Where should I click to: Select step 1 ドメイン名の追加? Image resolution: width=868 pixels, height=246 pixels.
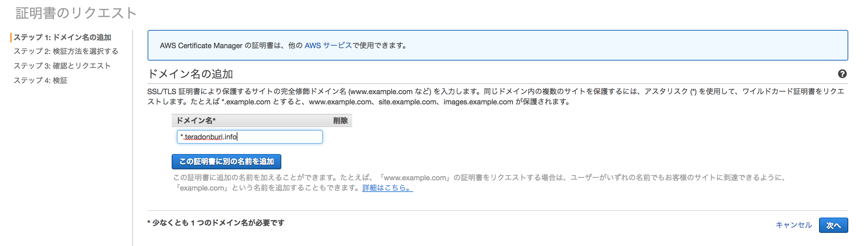point(62,37)
